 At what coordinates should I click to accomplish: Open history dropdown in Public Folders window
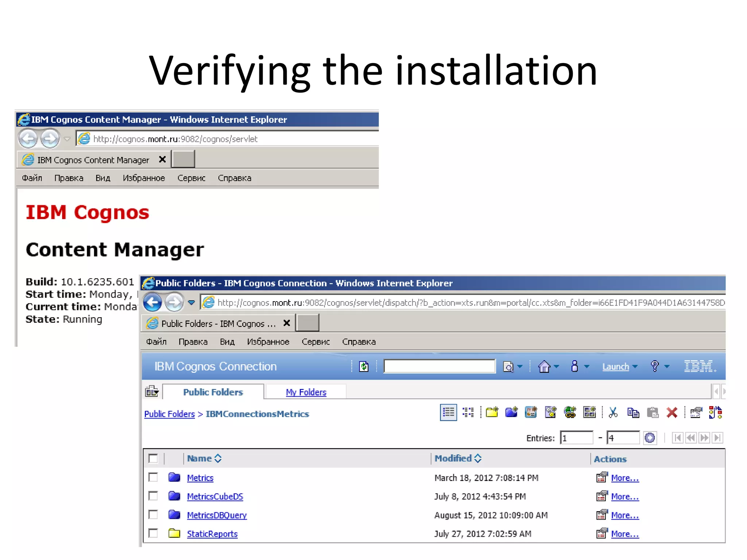(x=191, y=302)
